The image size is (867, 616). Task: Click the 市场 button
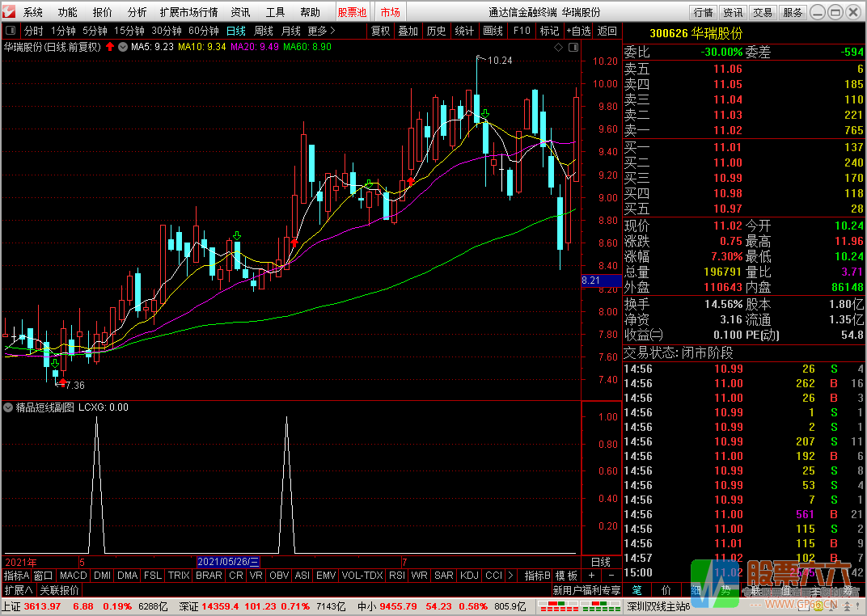[391, 12]
